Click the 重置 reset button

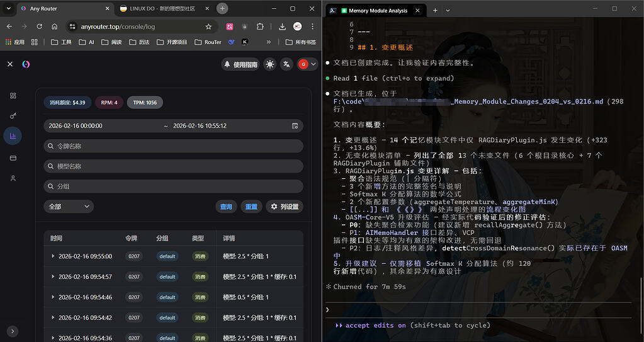251,207
